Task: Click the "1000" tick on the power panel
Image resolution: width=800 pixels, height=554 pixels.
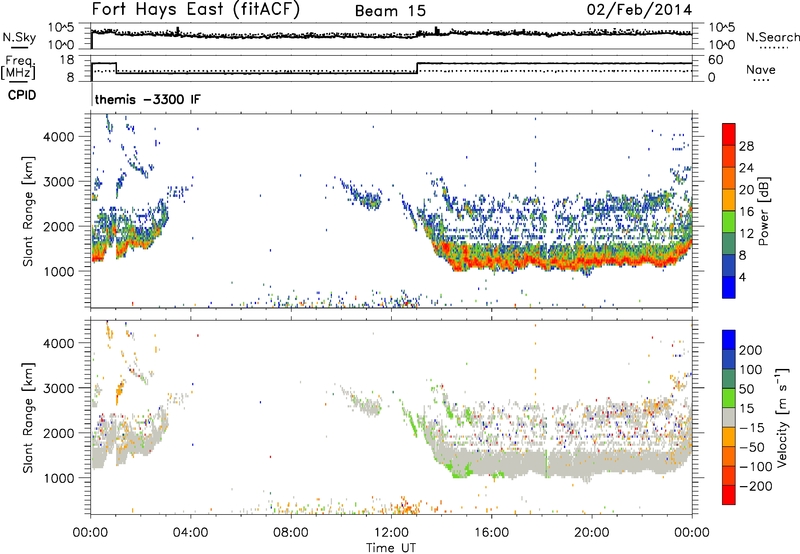Action: click(58, 271)
